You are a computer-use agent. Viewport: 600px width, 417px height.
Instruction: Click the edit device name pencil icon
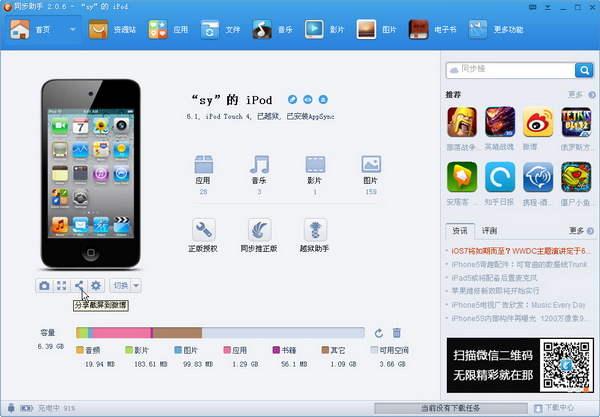(292, 99)
